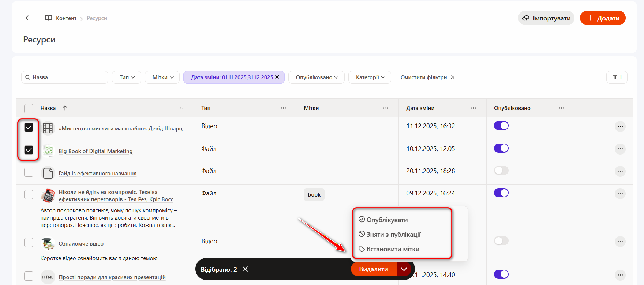Enable publishing toggle for Гайд із ефективного навчання

pos(501,171)
